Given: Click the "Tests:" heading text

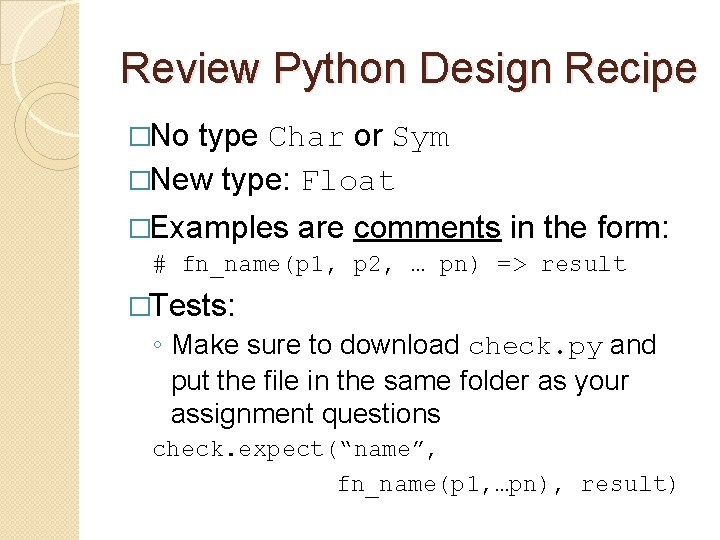Looking at the screenshot, I should (x=195, y=304).
